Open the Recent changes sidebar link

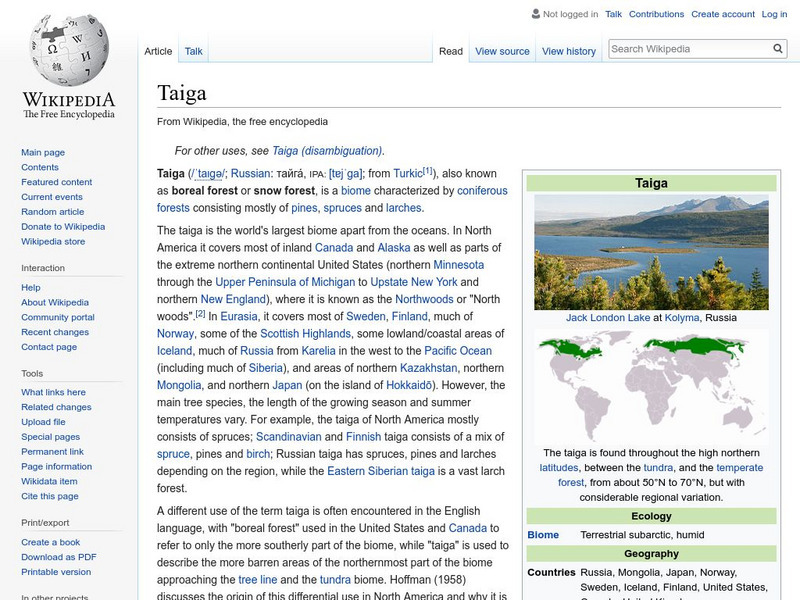(55, 332)
